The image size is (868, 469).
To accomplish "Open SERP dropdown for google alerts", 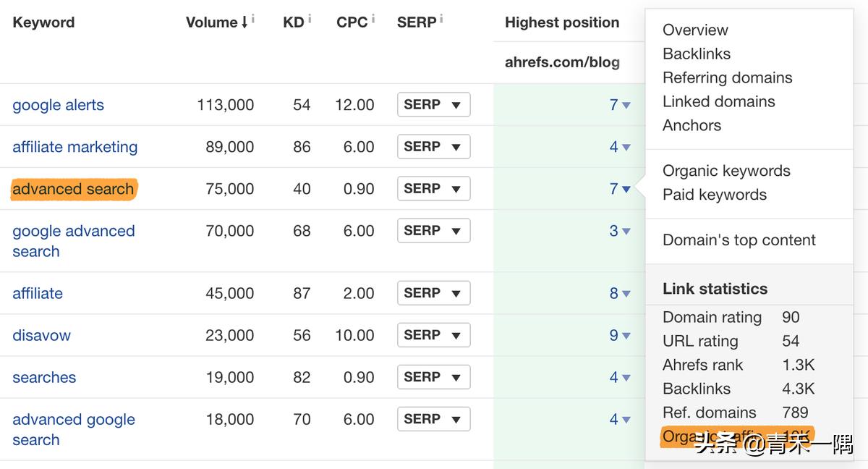I will [433, 105].
